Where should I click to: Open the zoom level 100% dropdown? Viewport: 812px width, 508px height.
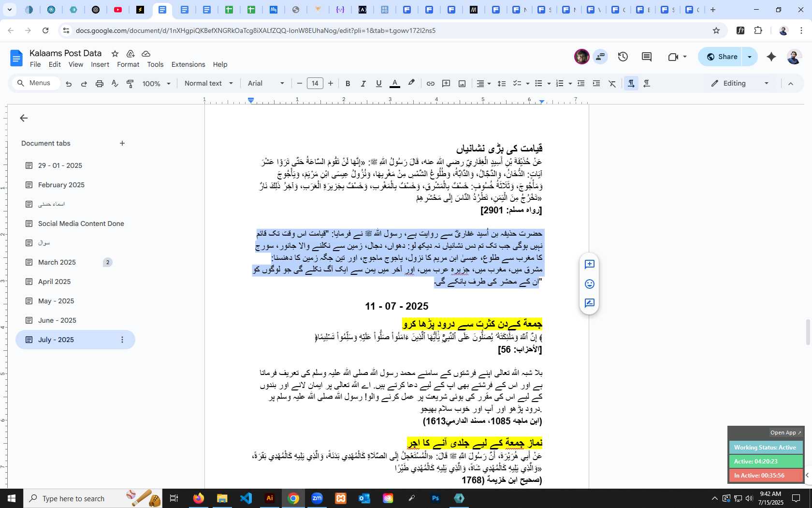coord(156,84)
